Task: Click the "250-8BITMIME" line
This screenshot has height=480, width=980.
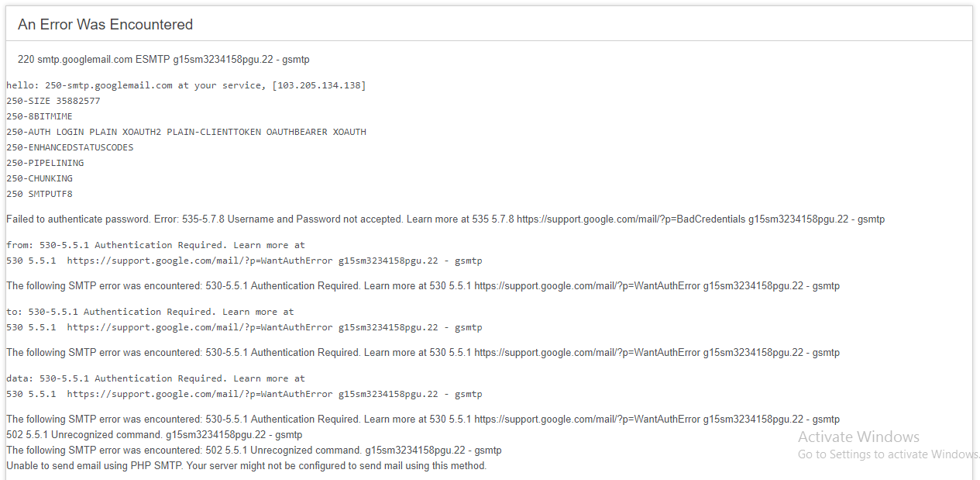Action: (40, 116)
